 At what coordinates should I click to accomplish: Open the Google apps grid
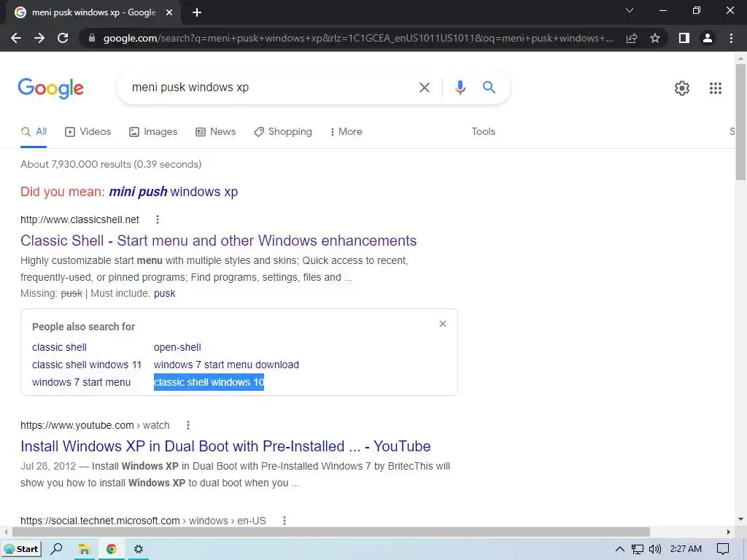click(x=715, y=88)
